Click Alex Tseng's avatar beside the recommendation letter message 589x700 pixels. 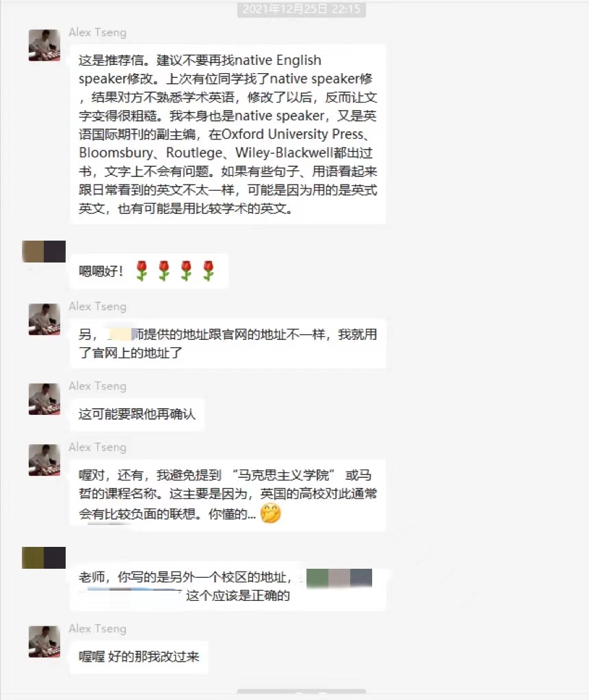pos(44,45)
